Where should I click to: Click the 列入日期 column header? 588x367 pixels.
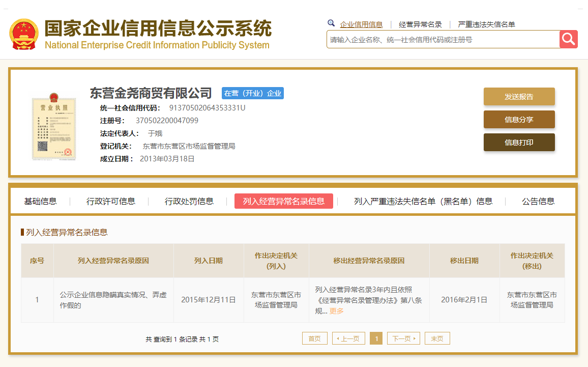[209, 261]
